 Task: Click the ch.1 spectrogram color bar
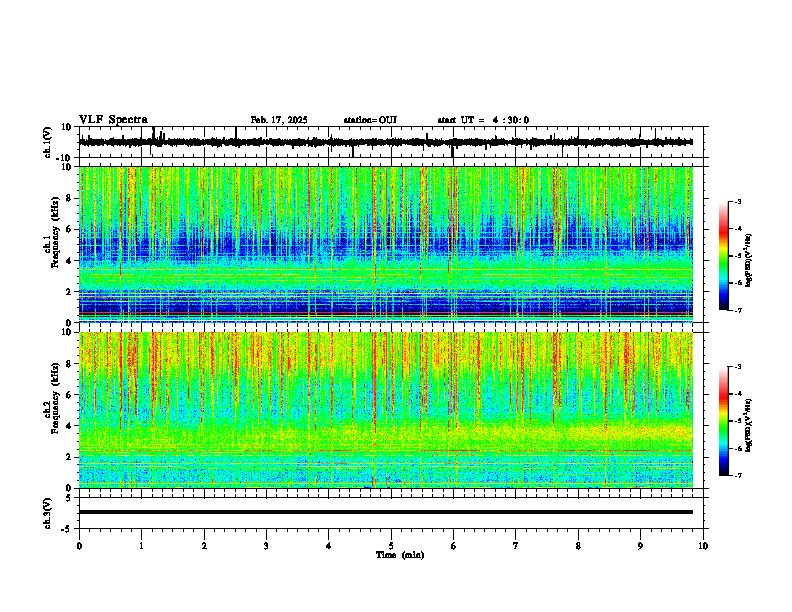click(724, 256)
